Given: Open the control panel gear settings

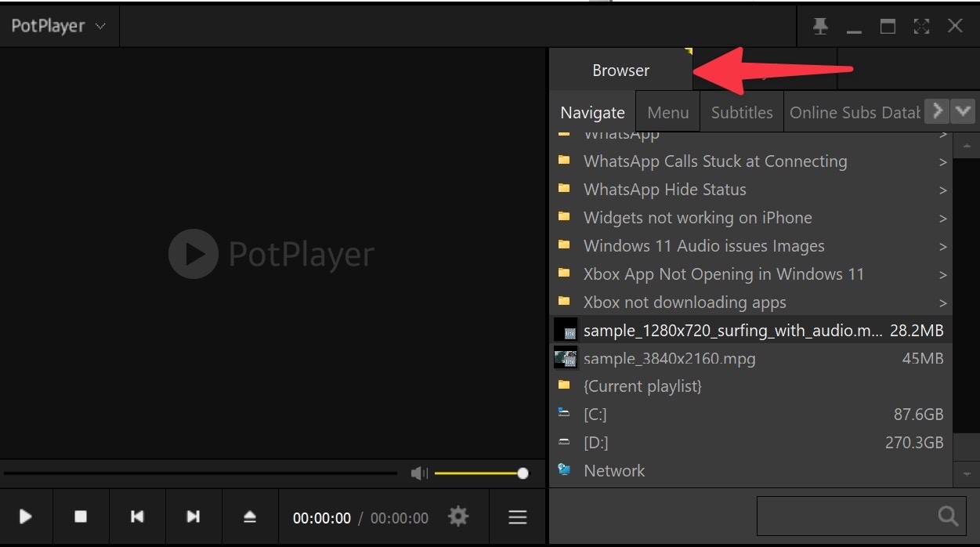Looking at the screenshot, I should [458, 516].
